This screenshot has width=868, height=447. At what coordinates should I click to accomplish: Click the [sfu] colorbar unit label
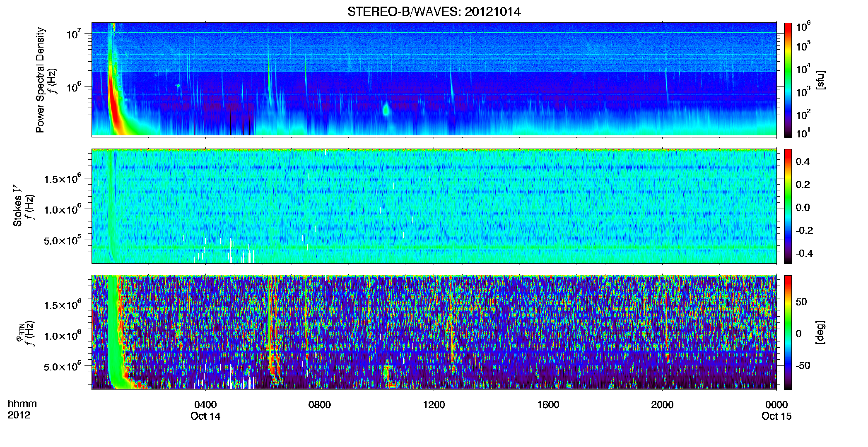[x=821, y=80]
